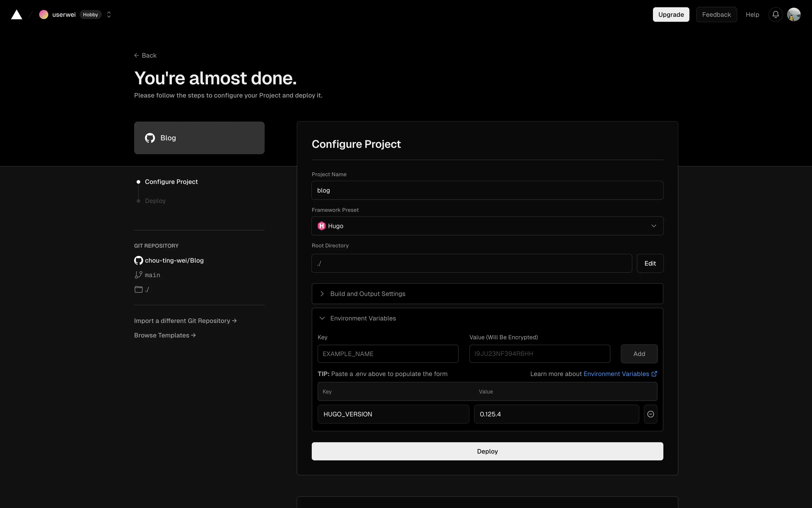Open the notifications bell
The width and height of the screenshot is (812, 508).
point(776,15)
